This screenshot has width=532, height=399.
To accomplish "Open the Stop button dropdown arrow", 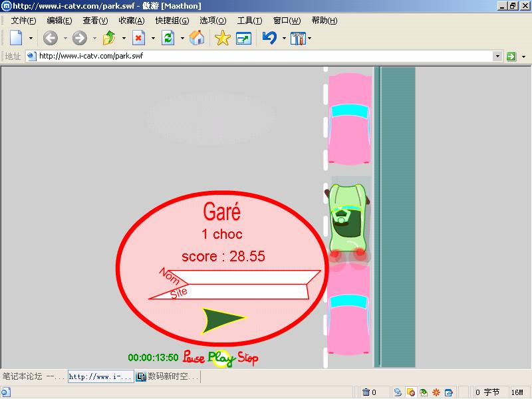I will (x=153, y=38).
